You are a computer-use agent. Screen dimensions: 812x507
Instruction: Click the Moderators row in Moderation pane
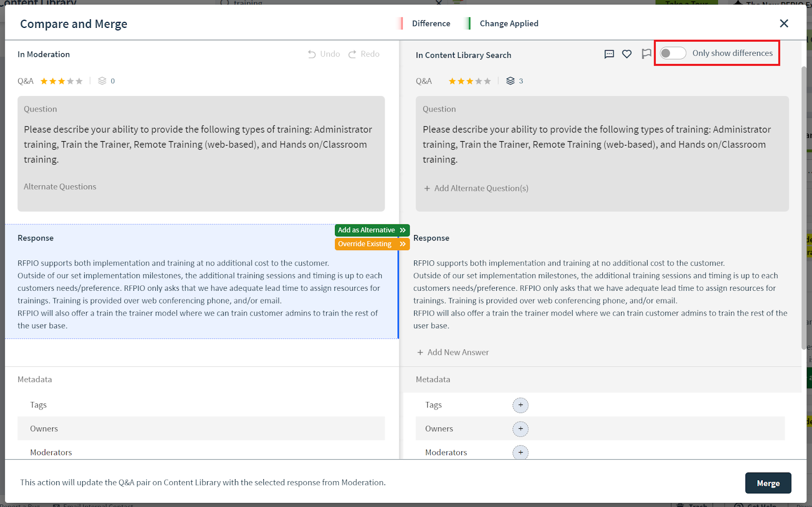(201, 451)
